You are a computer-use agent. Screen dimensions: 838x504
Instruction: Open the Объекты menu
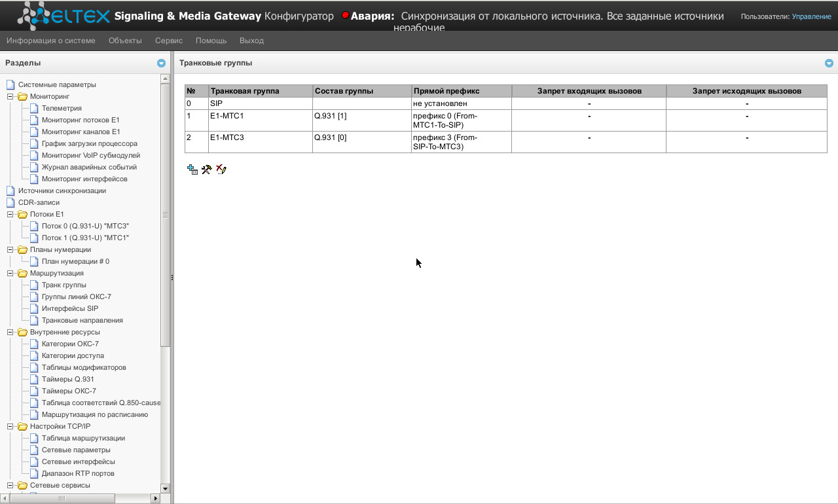point(125,41)
